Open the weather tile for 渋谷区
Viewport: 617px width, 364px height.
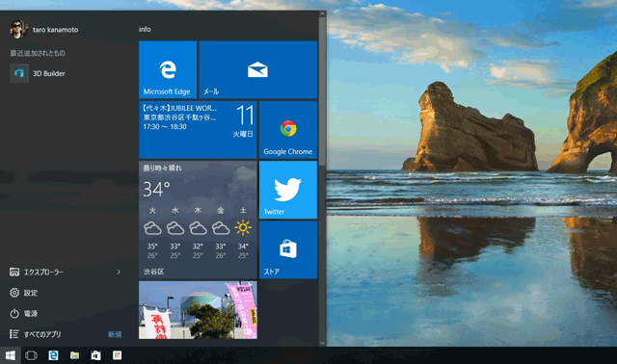(x=198, y=221)
